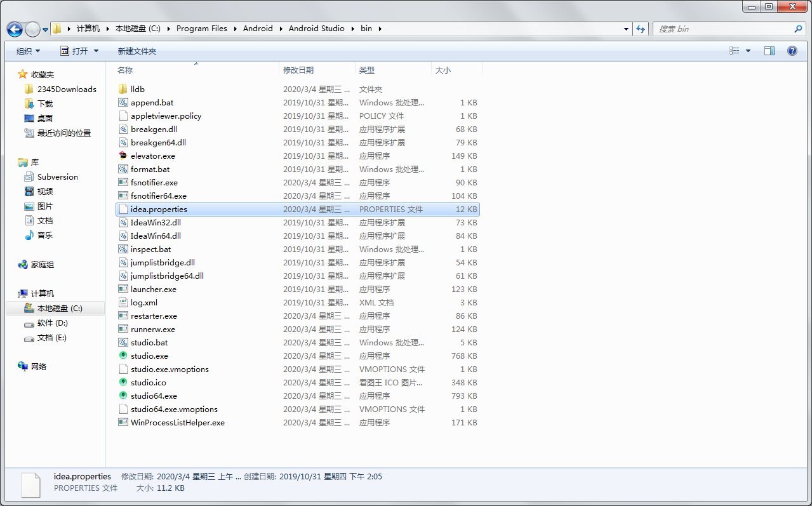Open the 打开 dropdown menu
The height and width of the screenshot is (506, 812).
(x=79, y=51)
